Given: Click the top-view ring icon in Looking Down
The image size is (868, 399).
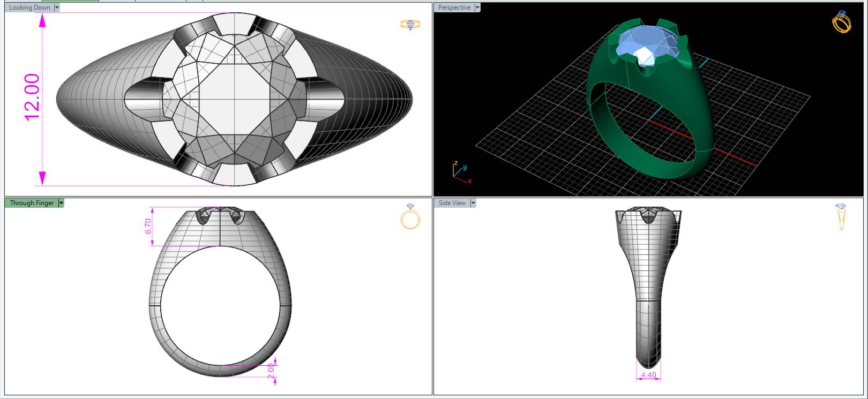Looking at the screenshot, I should coord(410,25).
